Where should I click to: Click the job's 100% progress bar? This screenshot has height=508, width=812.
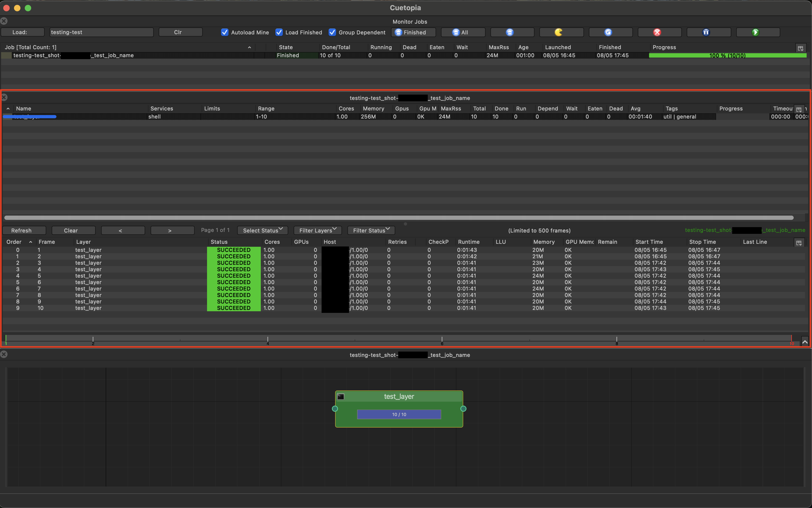pyautogui.click(x=728, y=55)
